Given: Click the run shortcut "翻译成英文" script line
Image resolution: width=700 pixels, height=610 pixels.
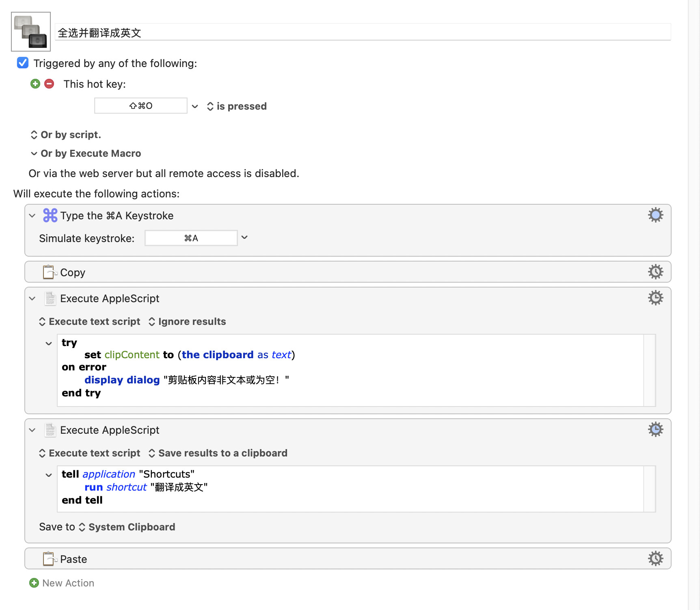Looking at the screenshot, I should coord(146,487).
